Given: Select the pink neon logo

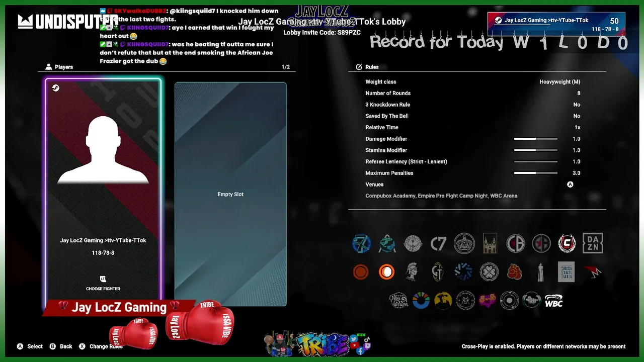Looking at the screenshot, I should tap(487, 301).
